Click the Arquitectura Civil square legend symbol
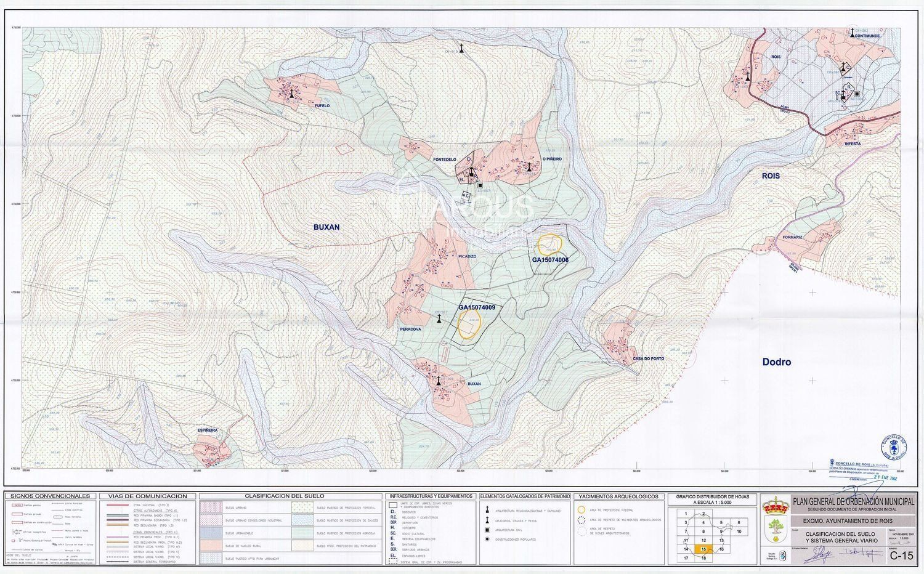Screen dimensions: 924x574 (x=487, y=530)
